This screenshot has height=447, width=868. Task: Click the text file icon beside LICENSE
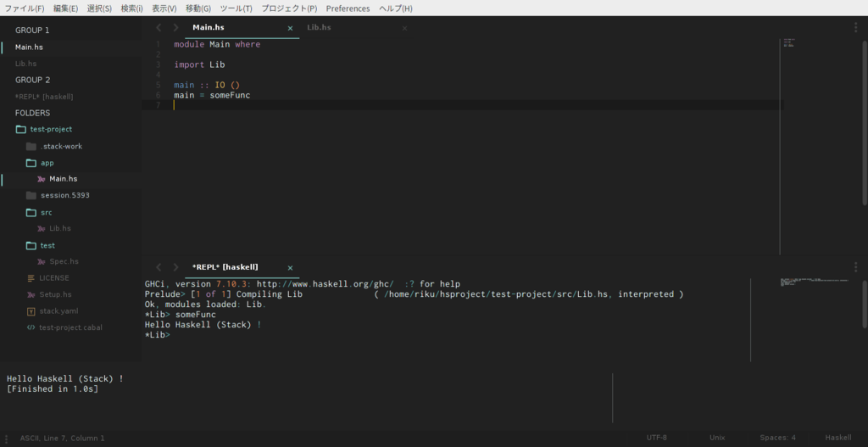pyautogui.click(x=31, y=277)
